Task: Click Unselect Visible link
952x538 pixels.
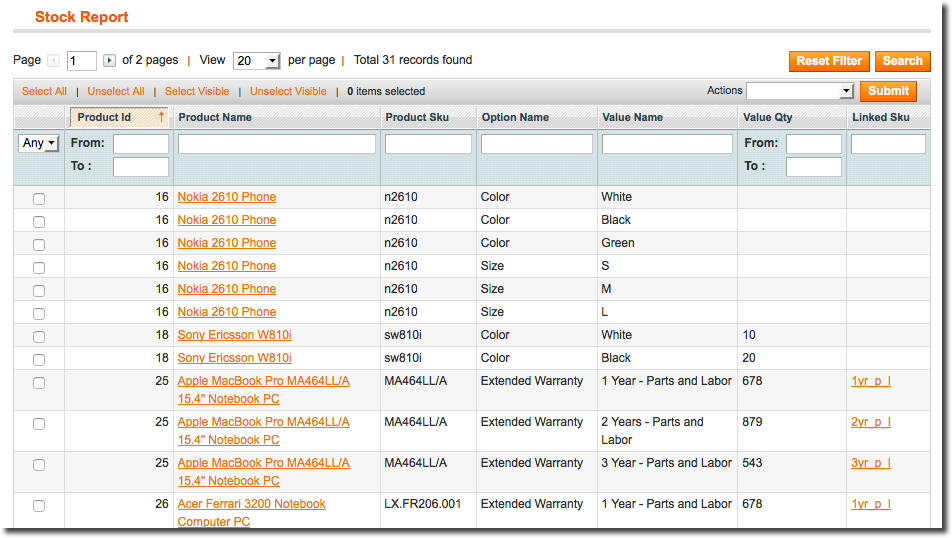Action: pos(288,91)
